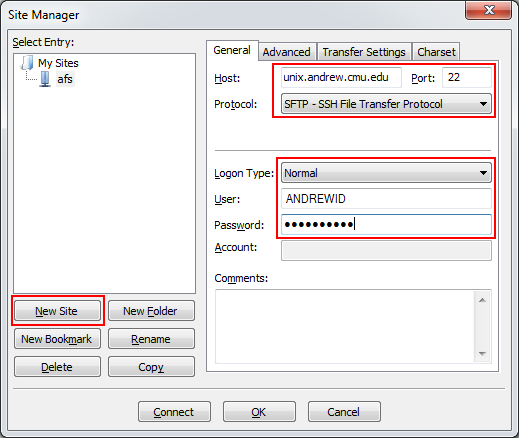Screen dimensions: 519x438
Task: Click the User field with ANDREWID
Action: [386, 199]
